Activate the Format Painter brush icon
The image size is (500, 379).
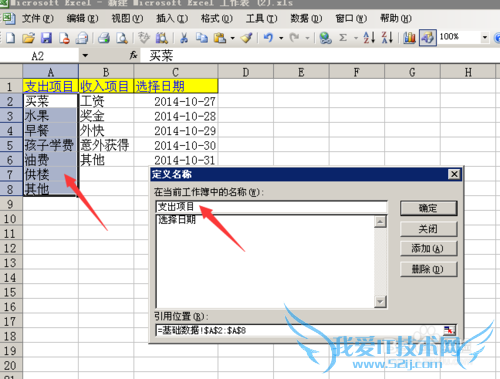[x=247, y=38]
